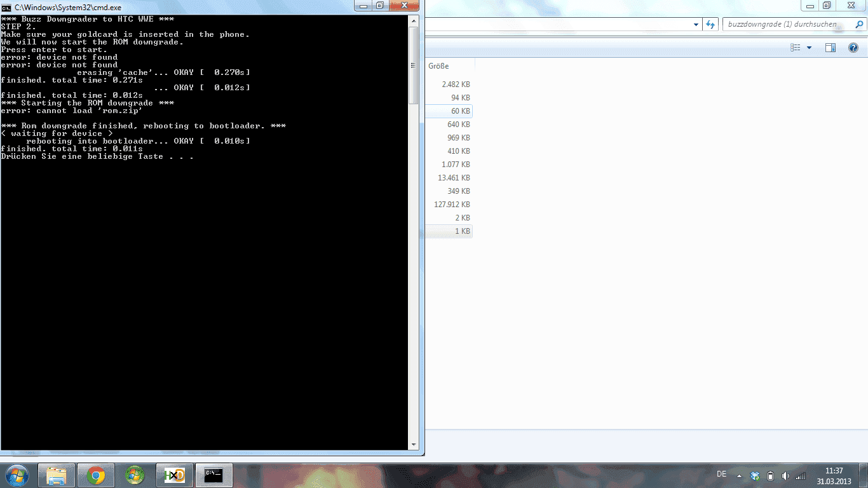The height and width of the screenshot is (488, 868).
Task: Change the Explorer view with the view icon
Action: point(796,48)
